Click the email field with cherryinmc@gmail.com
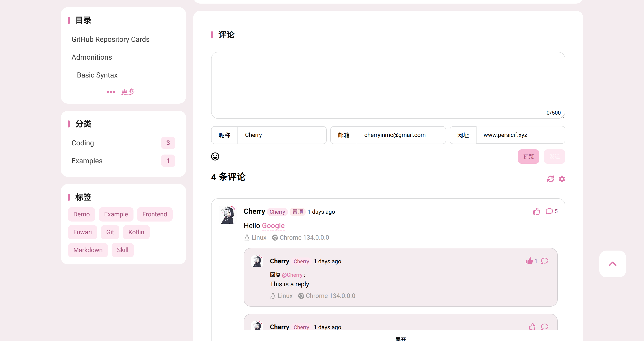The width and height of the screenshot is (644, 341). coord(401,135)
